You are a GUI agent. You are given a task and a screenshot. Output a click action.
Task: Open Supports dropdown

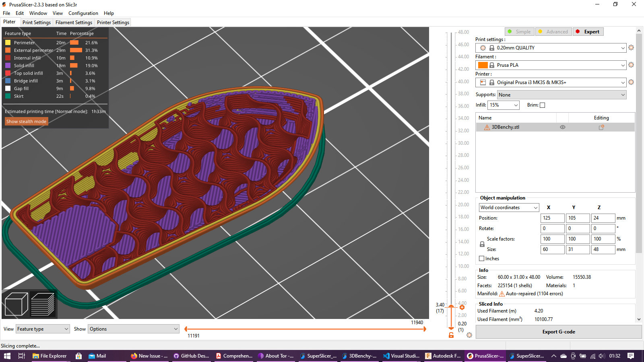562,95
